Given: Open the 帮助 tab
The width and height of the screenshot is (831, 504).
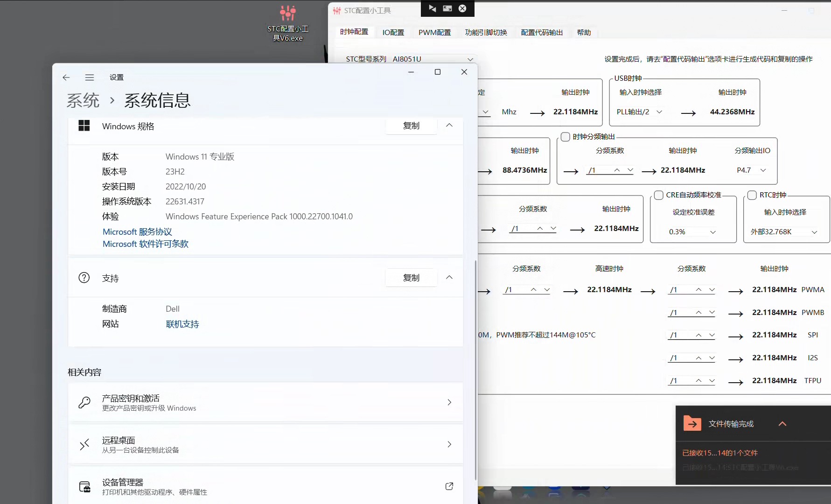Looking at the screenshot, I should [584, 32].
